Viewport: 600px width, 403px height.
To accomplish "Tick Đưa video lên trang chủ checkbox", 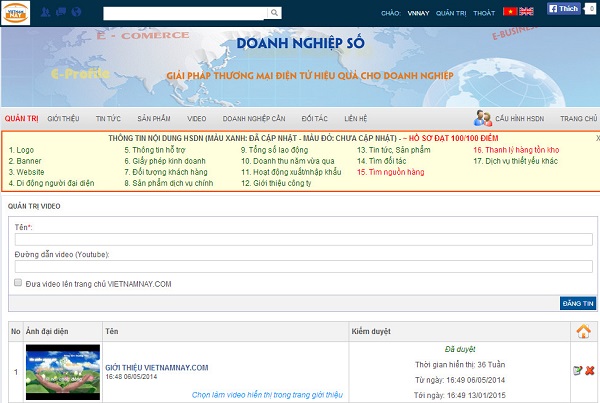I will point(18,282).
